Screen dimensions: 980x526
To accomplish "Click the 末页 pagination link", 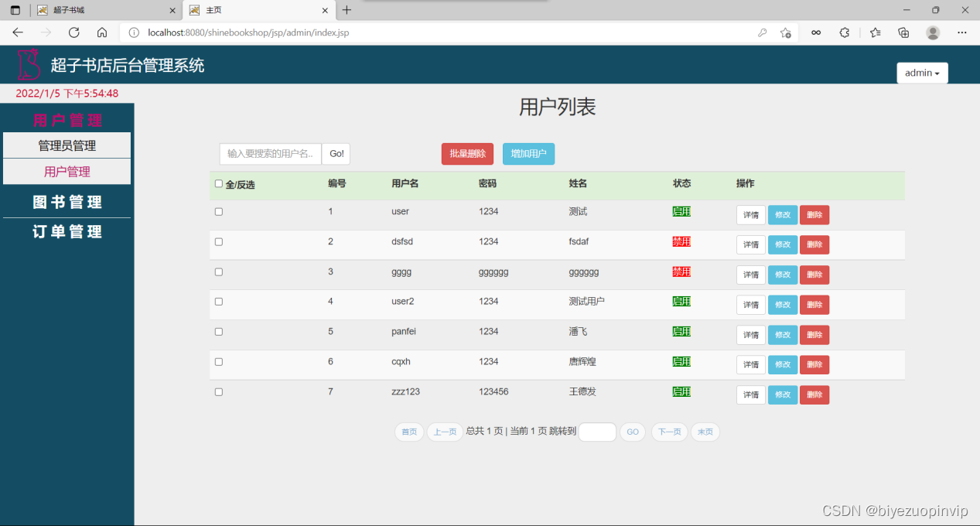I will pyautogui.click(x=705, y=432).
